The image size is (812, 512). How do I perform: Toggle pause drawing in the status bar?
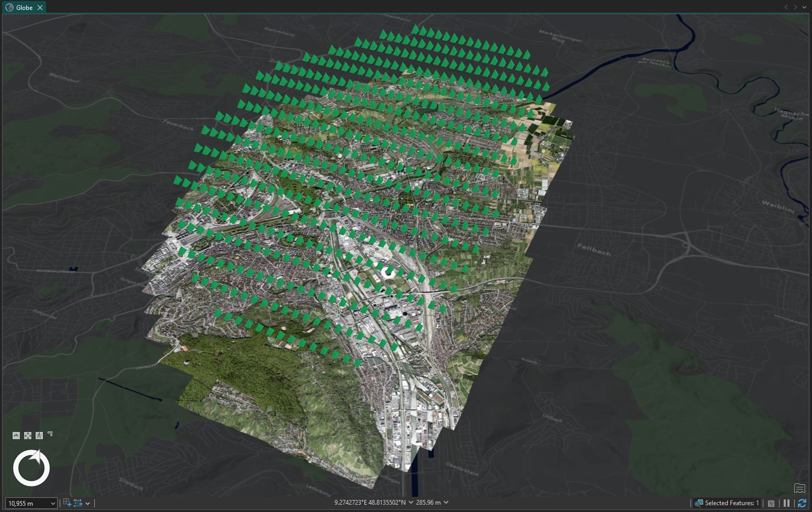pos(786,504)
